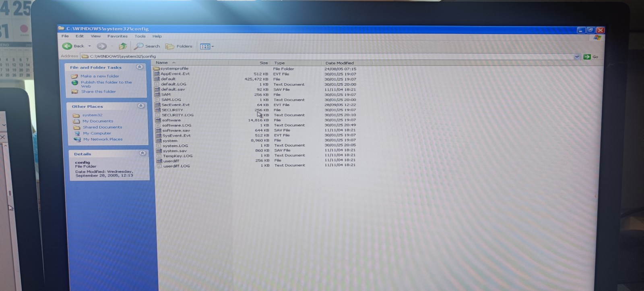Open the Search toolbar magnifier
Screen dimensions: 644x291
139,46
